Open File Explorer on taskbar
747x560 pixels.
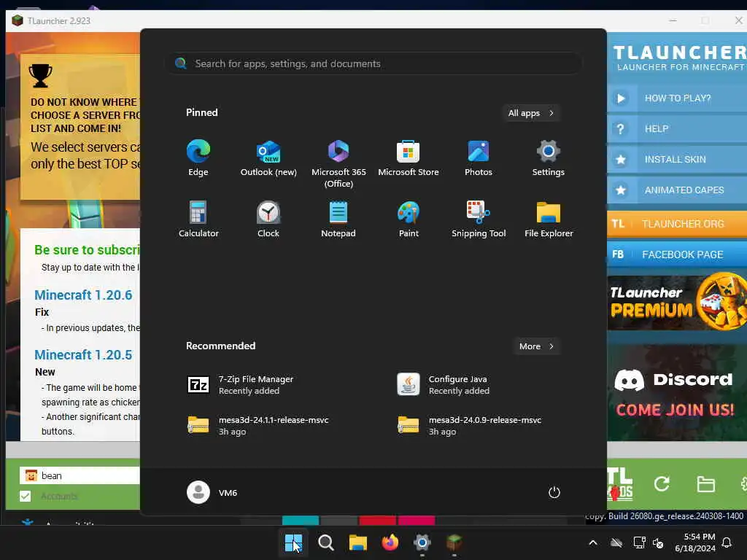[x=357, y=542]
